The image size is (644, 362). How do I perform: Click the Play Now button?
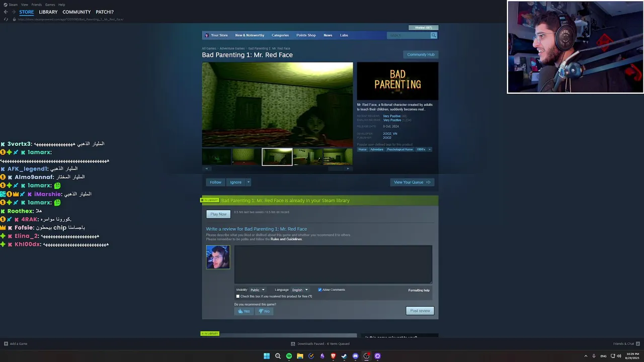218,214
